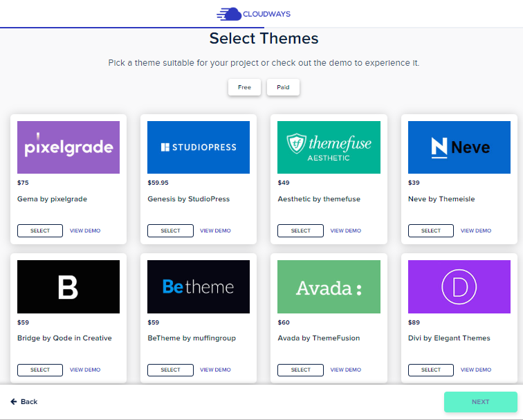Viewport: 523px width, 420px height.
Task: View demo of Avada by ThemeFusion
Action: pyautogui.click(x=346, y=369)
